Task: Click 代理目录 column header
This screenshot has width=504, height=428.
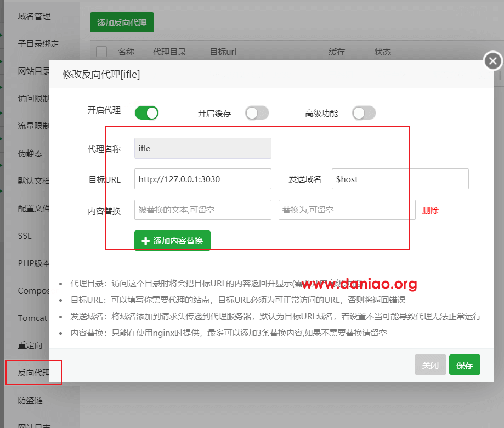Action: pos(169,52)
